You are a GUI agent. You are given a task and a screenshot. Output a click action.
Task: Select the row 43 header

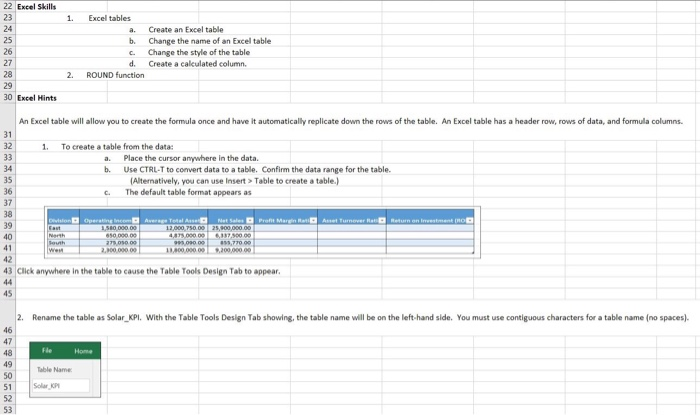coord(8,271)
